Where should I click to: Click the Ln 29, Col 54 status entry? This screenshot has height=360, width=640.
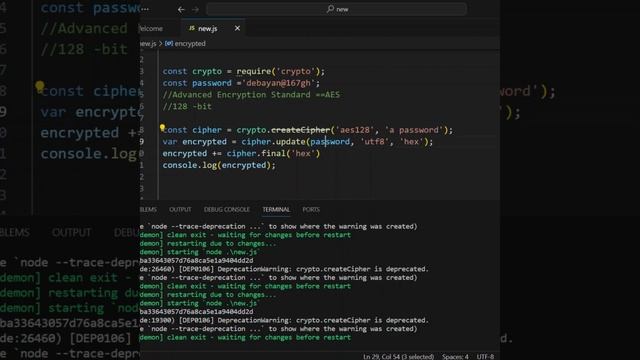pyautogui.click(x=398, y=357)
